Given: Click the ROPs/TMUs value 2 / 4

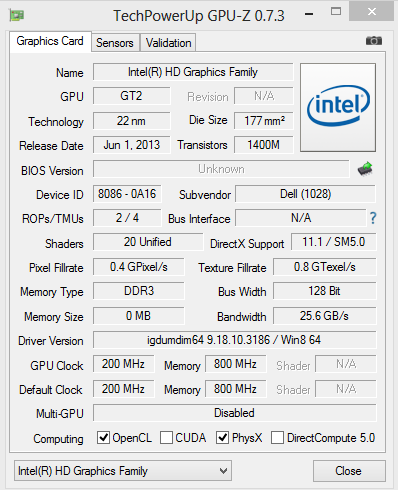Looking at the screenshot, I should [127, 218].
